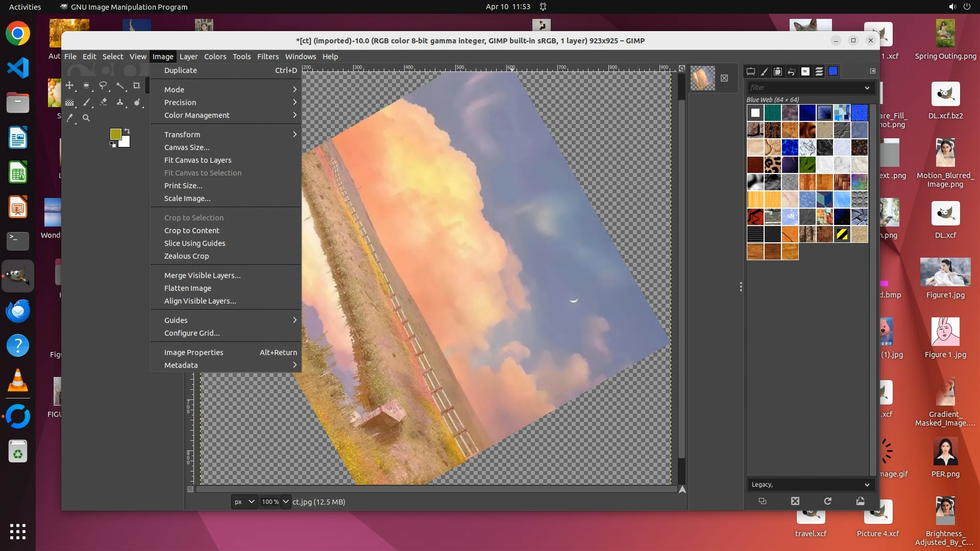This screenshot has height=551, width=980.
Task: Open the Transform submenu
Action: [182, 135]
